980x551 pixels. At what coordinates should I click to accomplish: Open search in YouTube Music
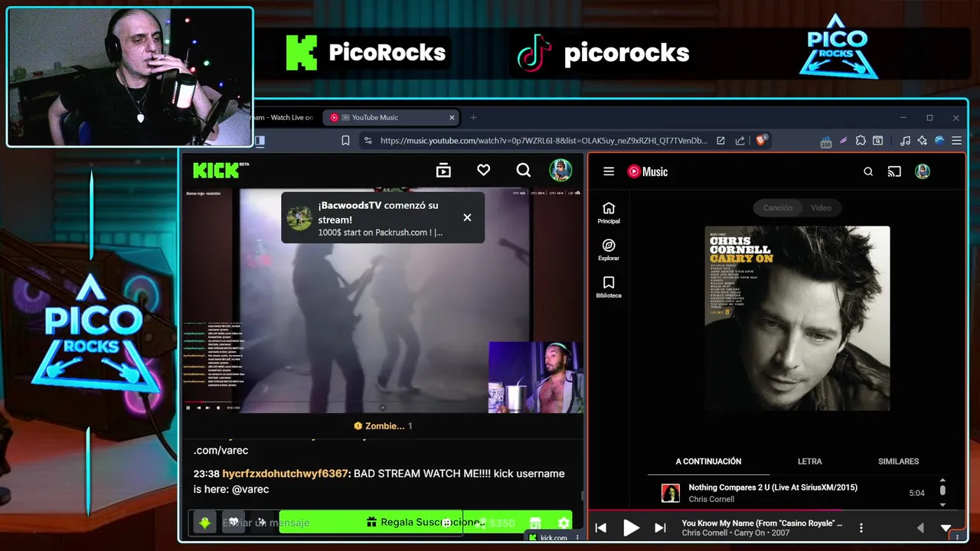pyautogui.click(x=868, y=171)
